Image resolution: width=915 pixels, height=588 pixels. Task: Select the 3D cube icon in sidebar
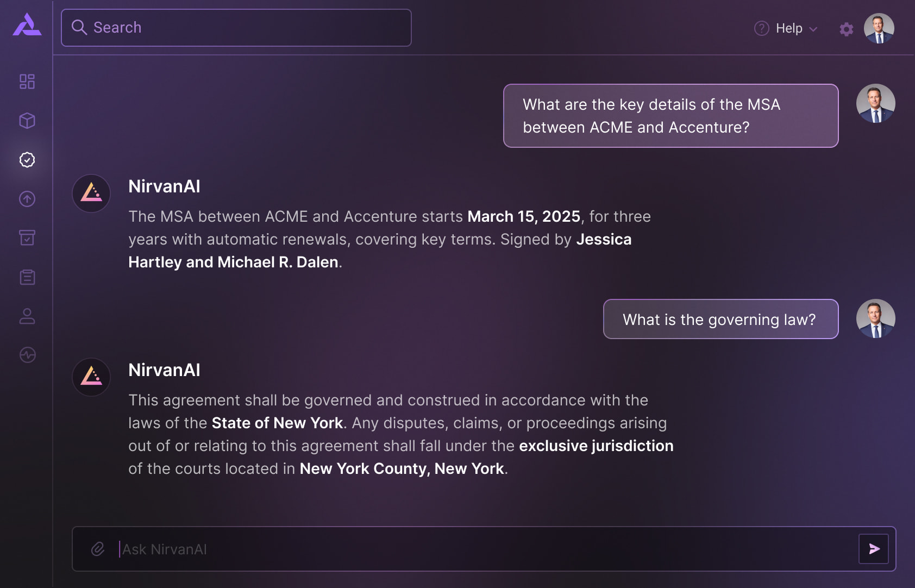click(27, 121)
